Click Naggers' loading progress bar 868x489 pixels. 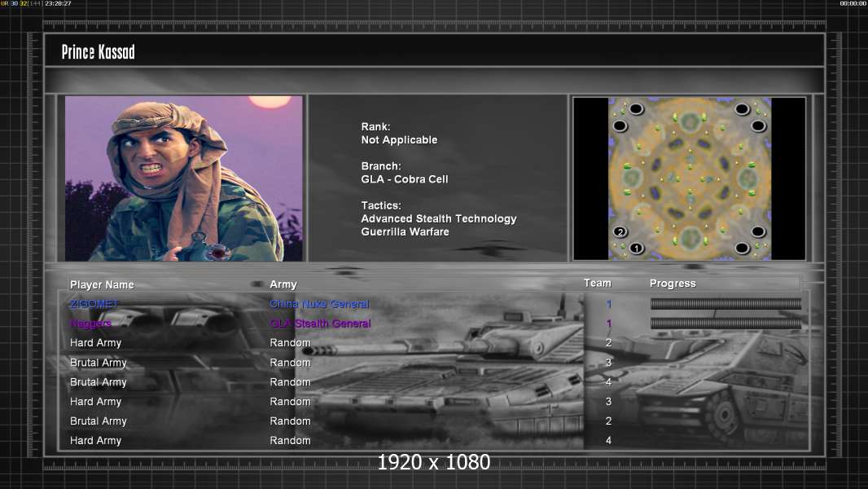[726, 324]
